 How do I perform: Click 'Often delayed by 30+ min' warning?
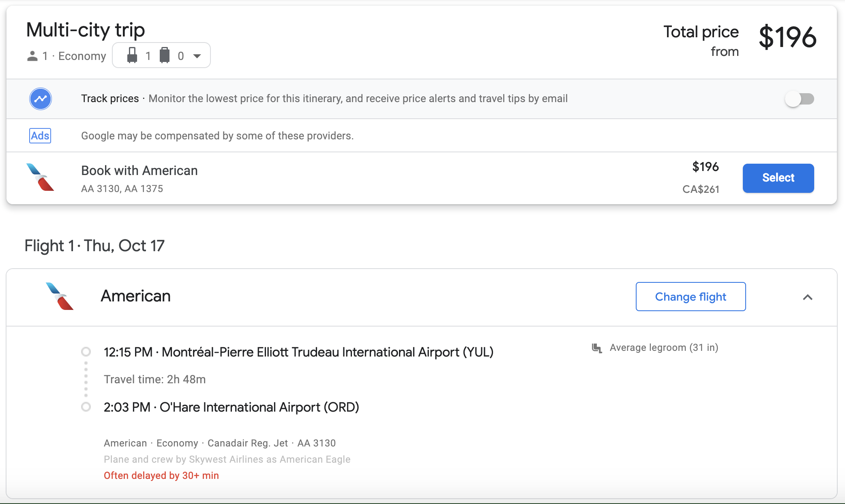161,476
